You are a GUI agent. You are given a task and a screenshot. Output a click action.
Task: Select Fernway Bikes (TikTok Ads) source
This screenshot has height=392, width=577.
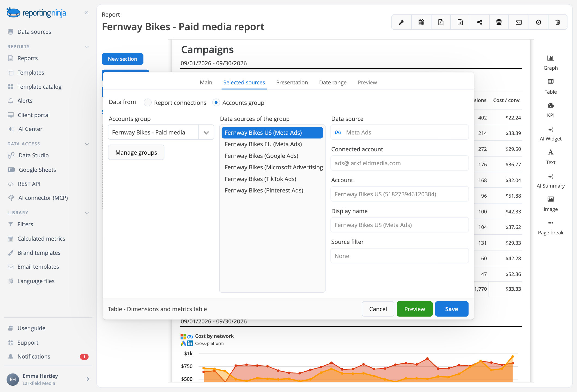(x=272, y=179)
